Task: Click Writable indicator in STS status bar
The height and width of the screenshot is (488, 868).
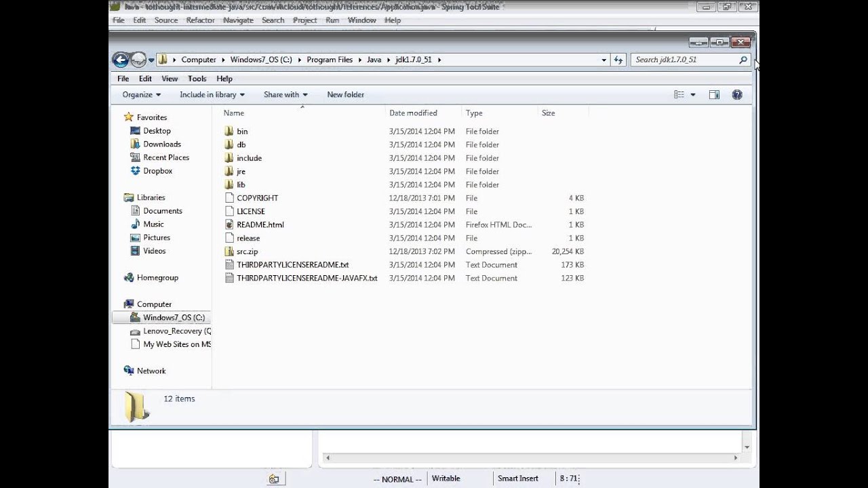Action: click(446, 479)
